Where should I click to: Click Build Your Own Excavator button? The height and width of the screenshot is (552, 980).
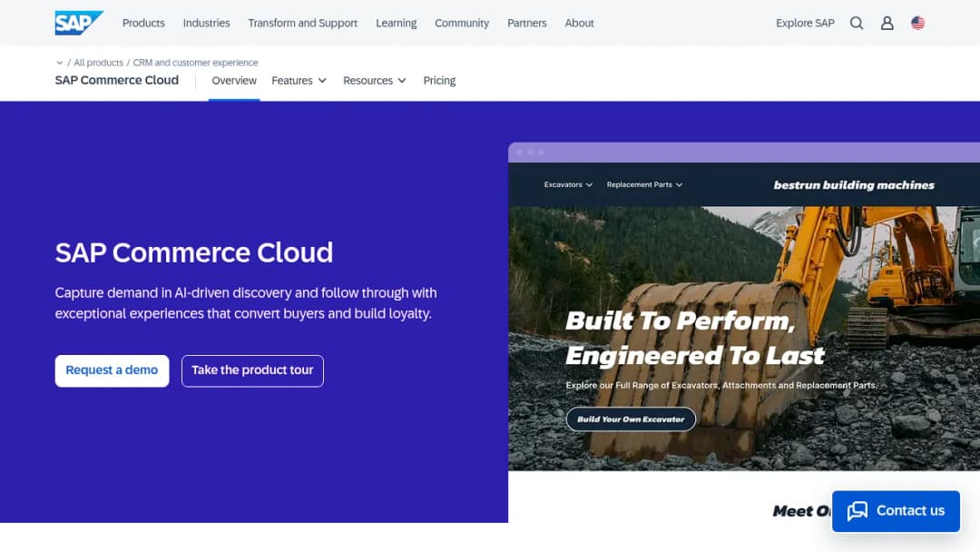[631, 419]
